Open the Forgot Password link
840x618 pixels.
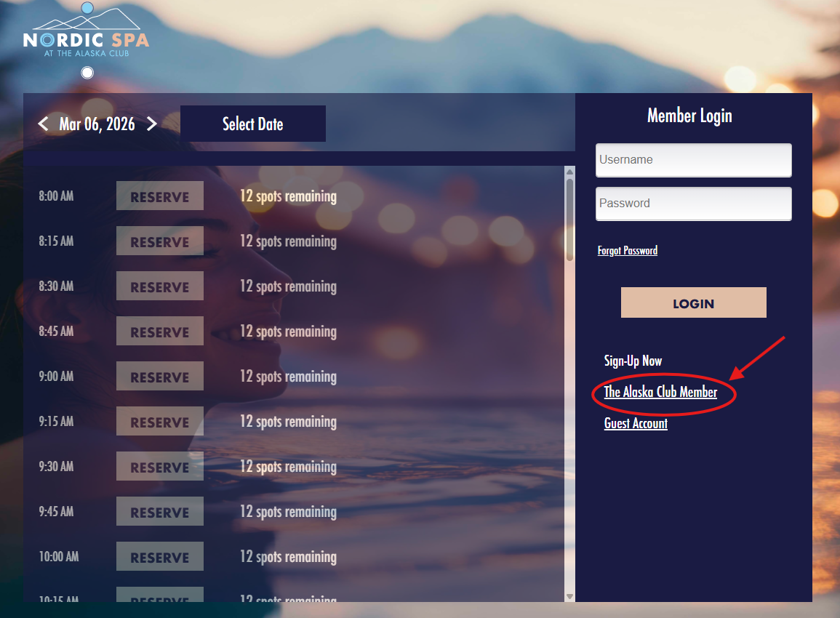pyautogui.click(x=627, y=250)
